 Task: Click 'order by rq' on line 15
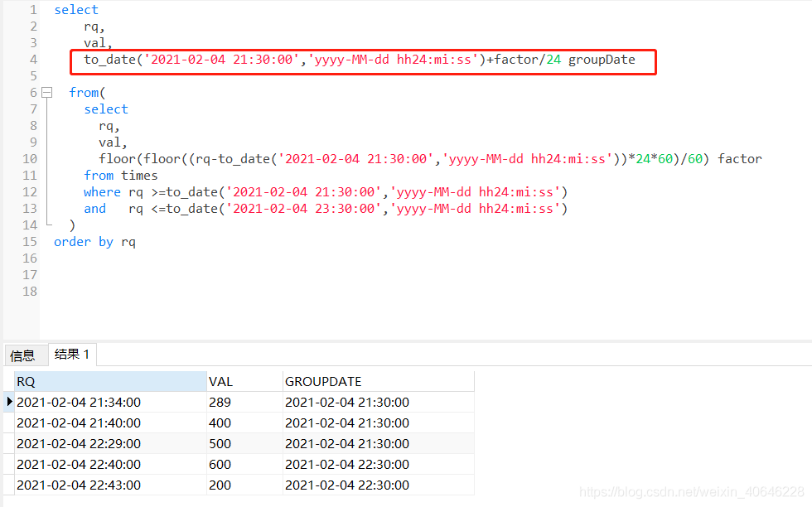94,242
